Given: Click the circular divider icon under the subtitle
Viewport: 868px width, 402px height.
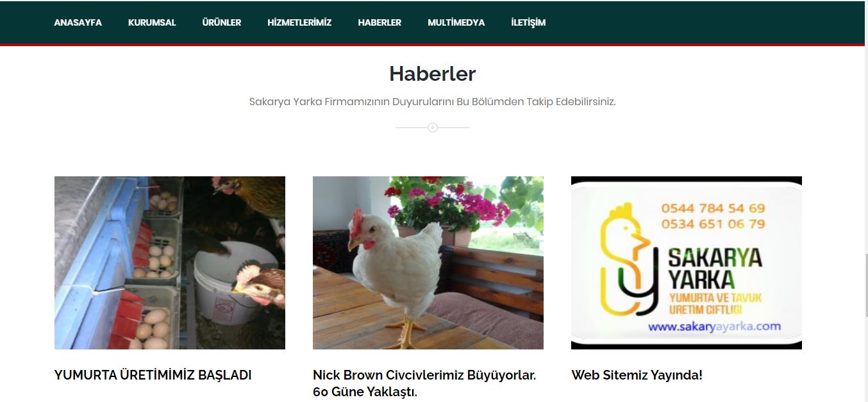Looking at the screenshot, I should (433, 128).
